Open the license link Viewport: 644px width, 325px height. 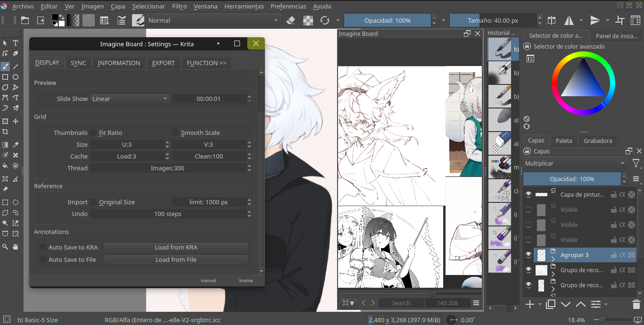246,280
